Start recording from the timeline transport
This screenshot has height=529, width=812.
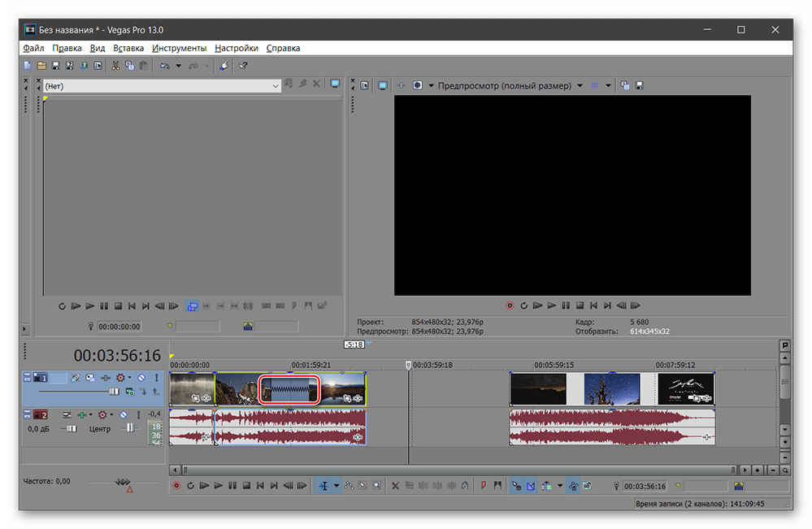tap(176, 485)
